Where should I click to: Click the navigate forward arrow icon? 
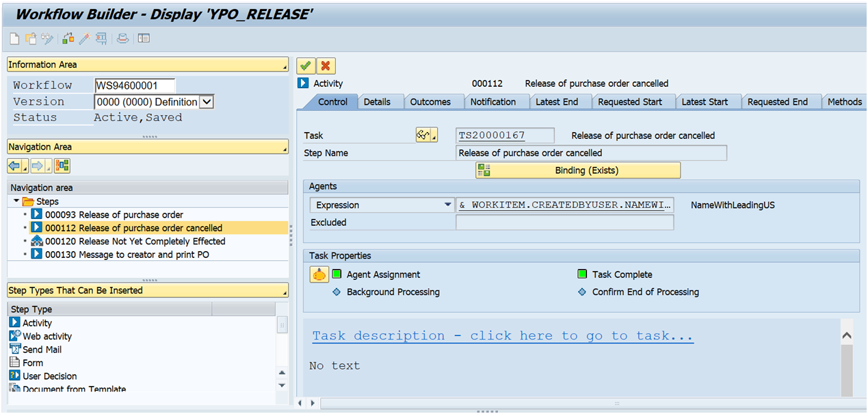[37, 165]
